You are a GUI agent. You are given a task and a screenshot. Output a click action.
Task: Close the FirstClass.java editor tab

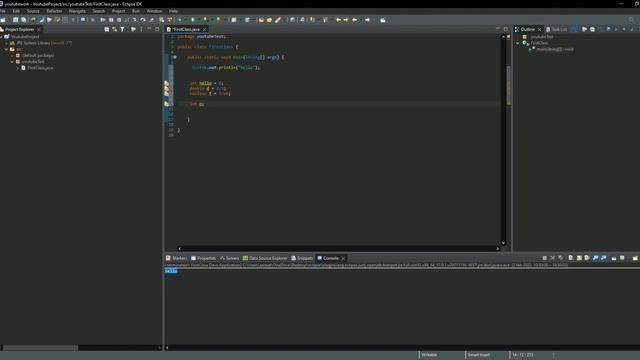coord(204,29)
